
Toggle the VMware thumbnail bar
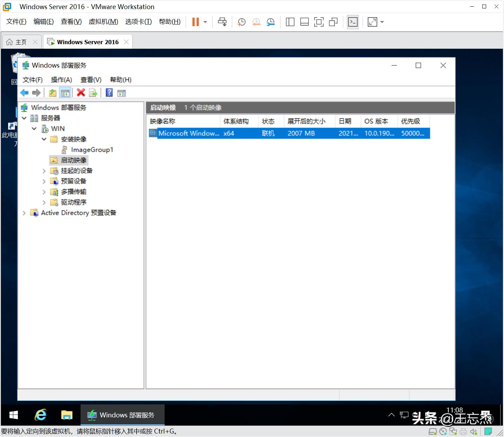(x=304, y=22)
